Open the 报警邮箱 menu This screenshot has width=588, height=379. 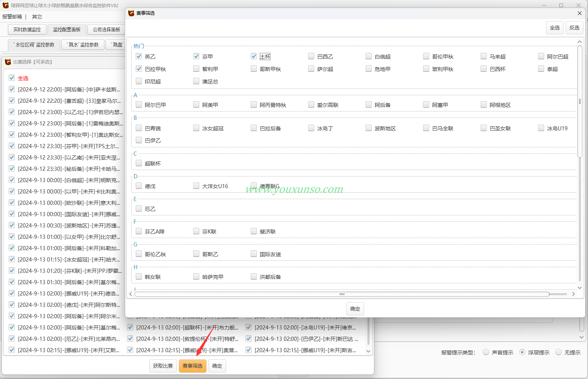(x=12, y=17)
